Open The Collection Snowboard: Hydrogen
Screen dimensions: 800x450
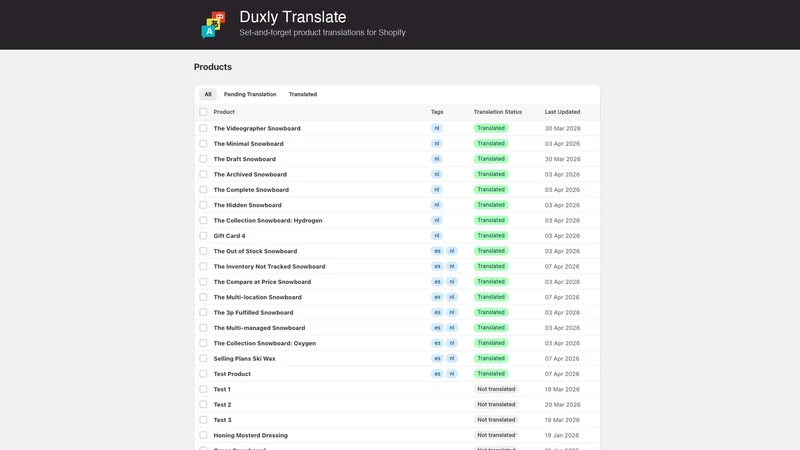click(x=268, y=220)
